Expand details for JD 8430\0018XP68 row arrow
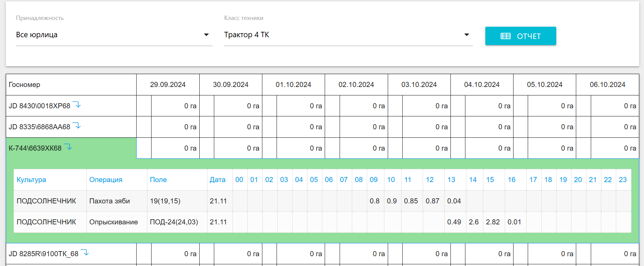 tap(77, 105)
